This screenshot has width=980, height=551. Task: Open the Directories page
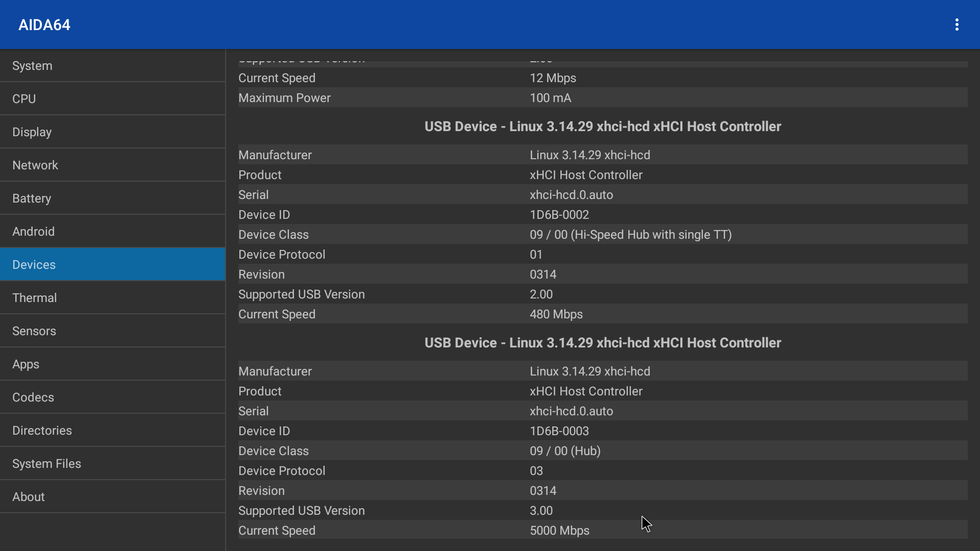(x=112, y=431)
